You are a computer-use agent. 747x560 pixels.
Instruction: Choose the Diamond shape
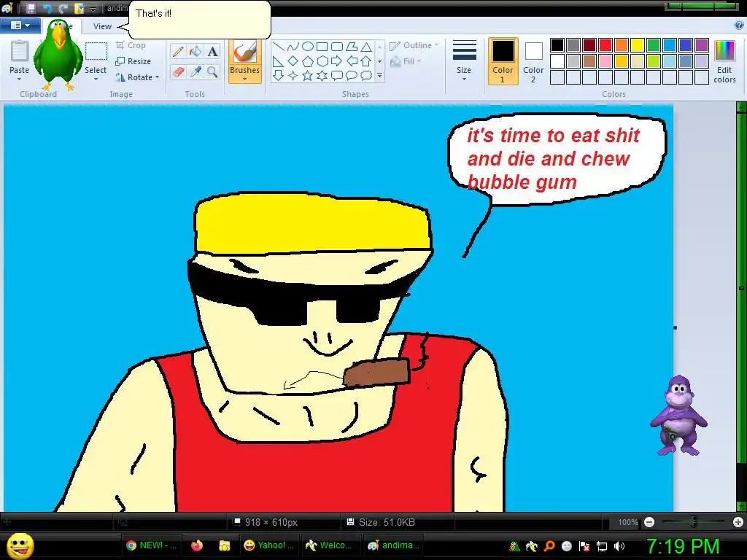(293, 61)
